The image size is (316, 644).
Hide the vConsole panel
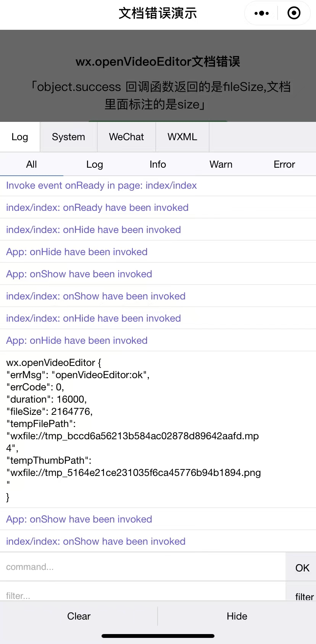237,616
